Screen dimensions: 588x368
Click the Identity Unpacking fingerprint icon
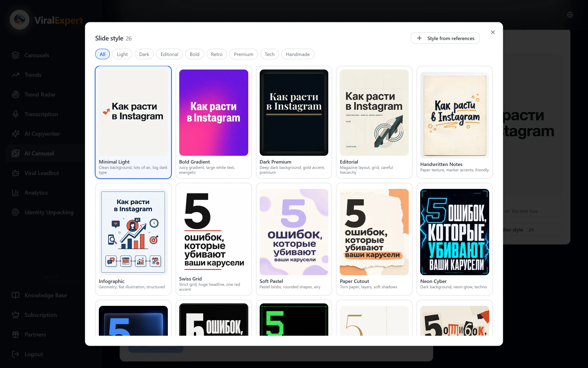[x=16, y=212]
